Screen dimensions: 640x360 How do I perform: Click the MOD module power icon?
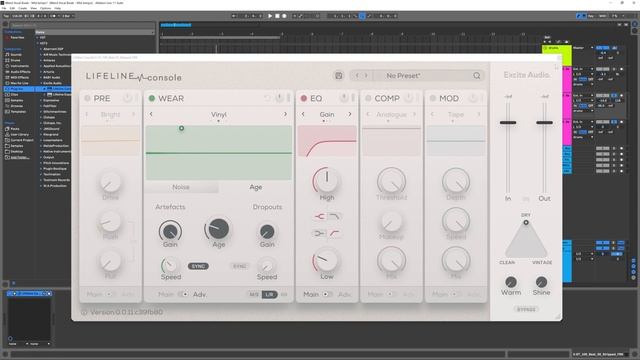473,98
